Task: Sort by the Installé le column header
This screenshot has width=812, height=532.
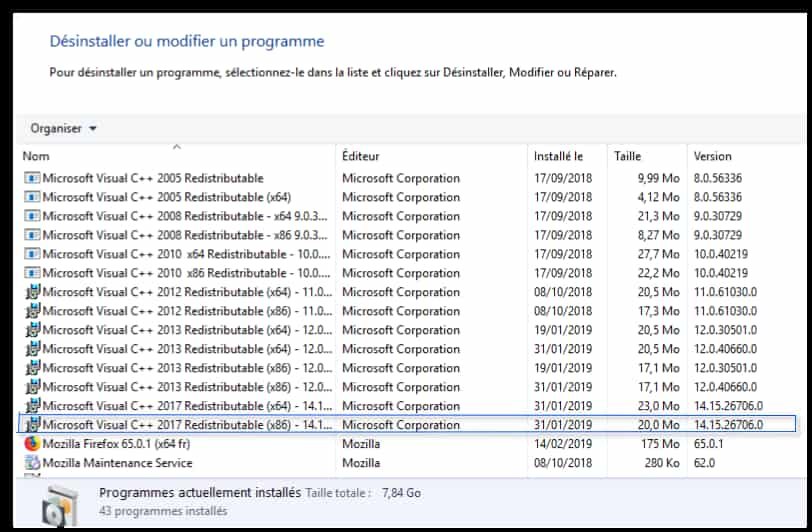Action: point(558,156)
